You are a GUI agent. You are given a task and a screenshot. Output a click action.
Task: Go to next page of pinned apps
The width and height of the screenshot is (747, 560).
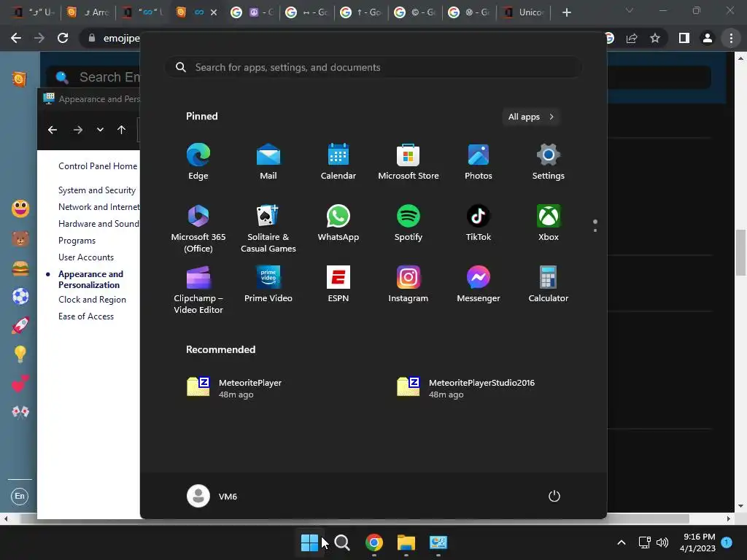point(595,230)
